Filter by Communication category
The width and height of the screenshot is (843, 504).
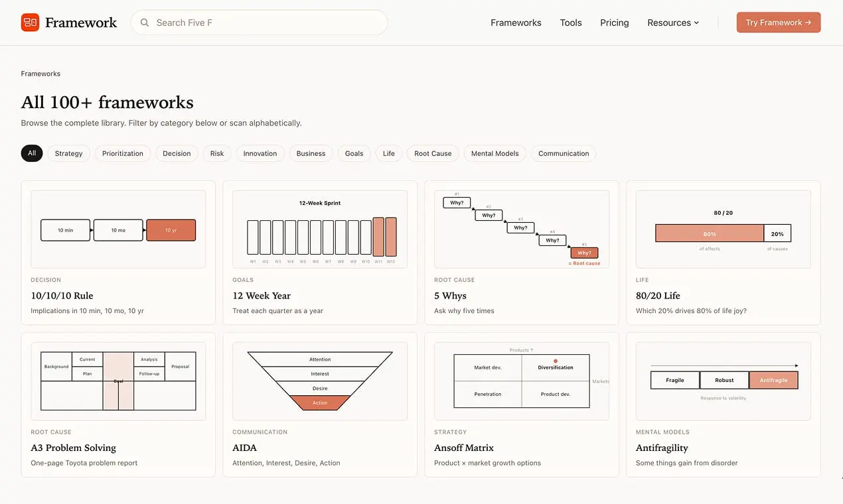(x=564, y=153)
